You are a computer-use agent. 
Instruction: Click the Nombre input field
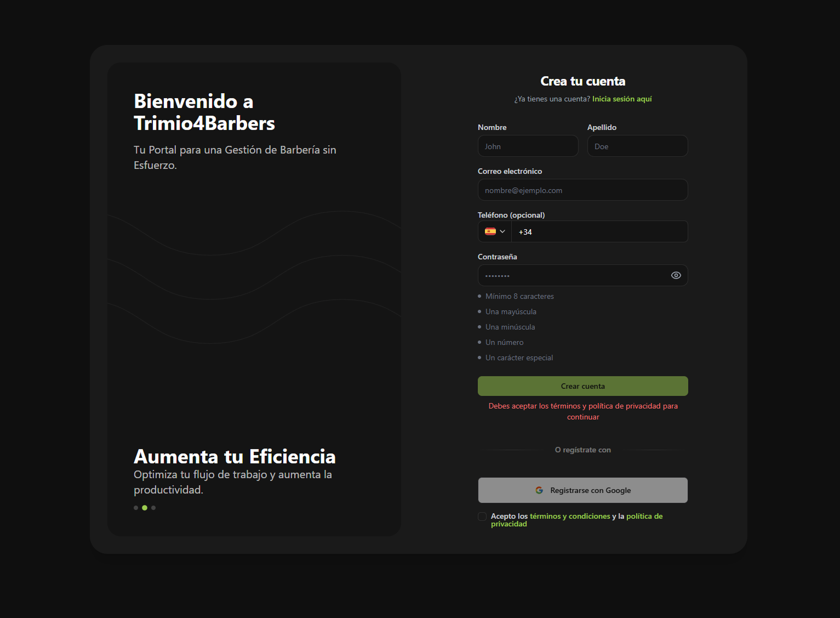click(x=528, y=146)
